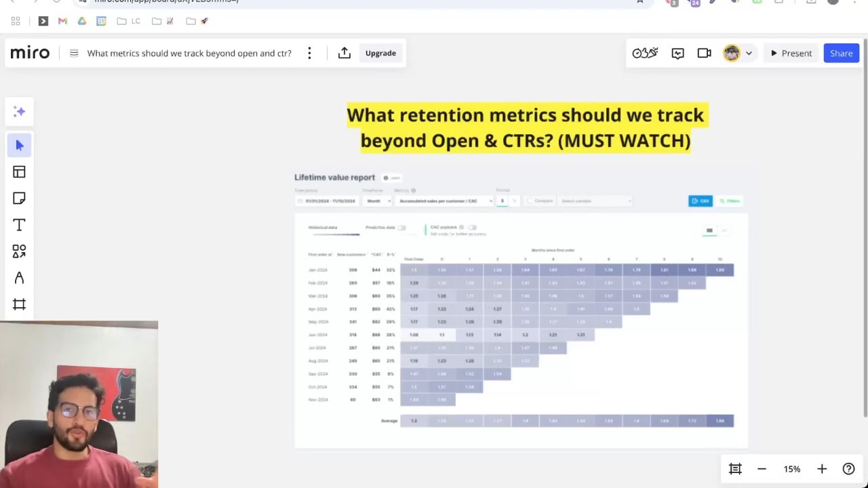Viewport: 868px width, 488px height.
Task: Choose the Text tool
Action: pos(19,225)
